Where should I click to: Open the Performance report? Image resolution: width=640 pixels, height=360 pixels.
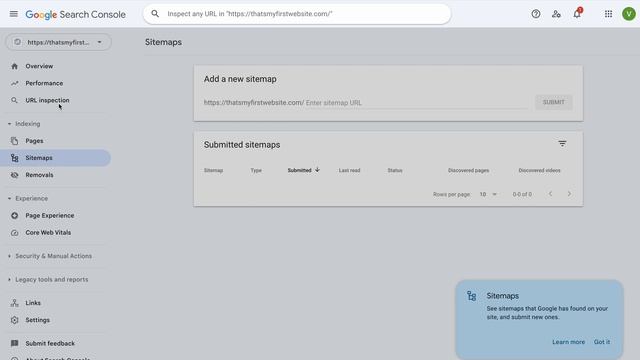(x=44, y=83)
